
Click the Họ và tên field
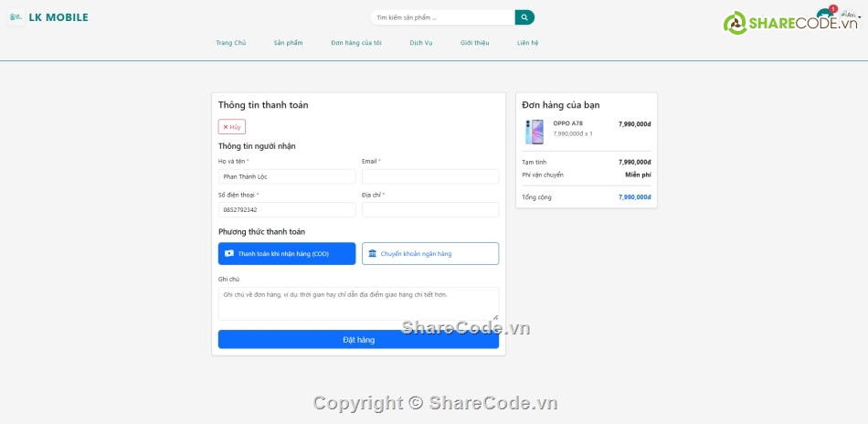287,176
